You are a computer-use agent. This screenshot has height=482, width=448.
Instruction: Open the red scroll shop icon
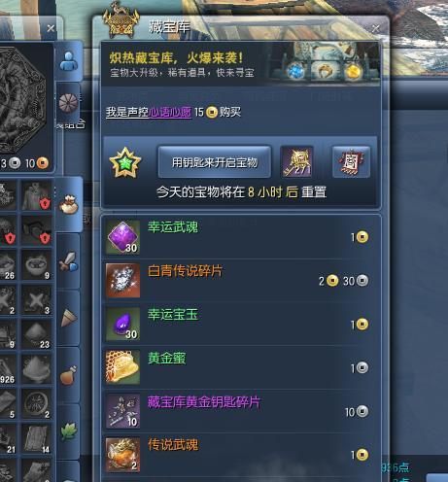[351, 161]
